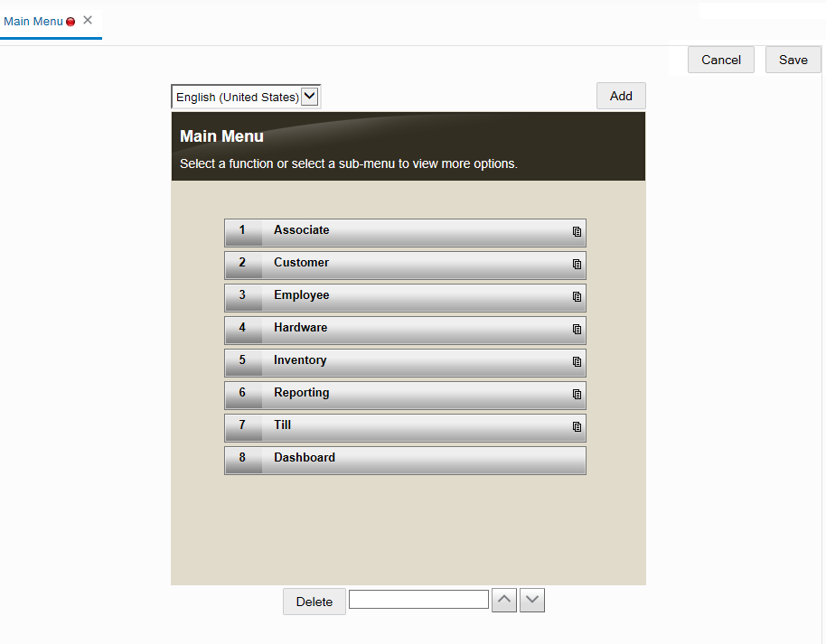Viewport: 826px width, 644px height.
Task: Open the English (United States) language dropdown
Action: coord(309,96)
